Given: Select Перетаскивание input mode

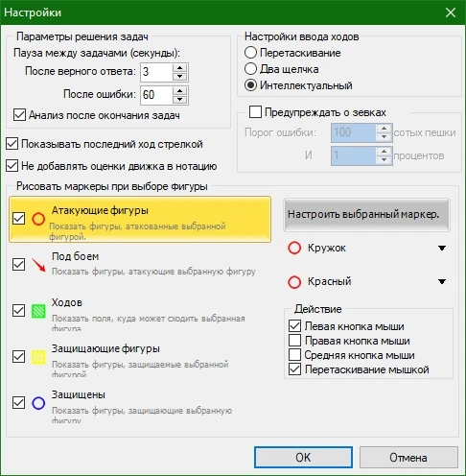Looking at the screenshot, I should click(250, 53).
